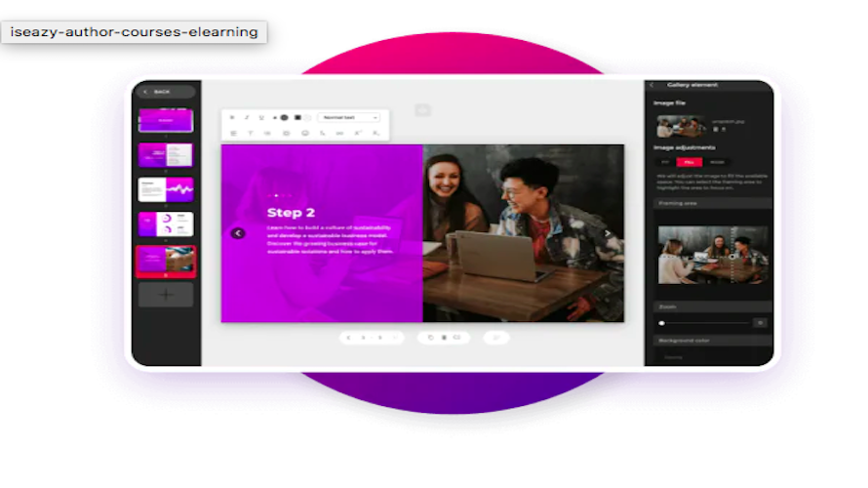The height and width of the screenshot is (488, 868).
Task: Click the zoom value box beside the slider
Action: (760, 323)
